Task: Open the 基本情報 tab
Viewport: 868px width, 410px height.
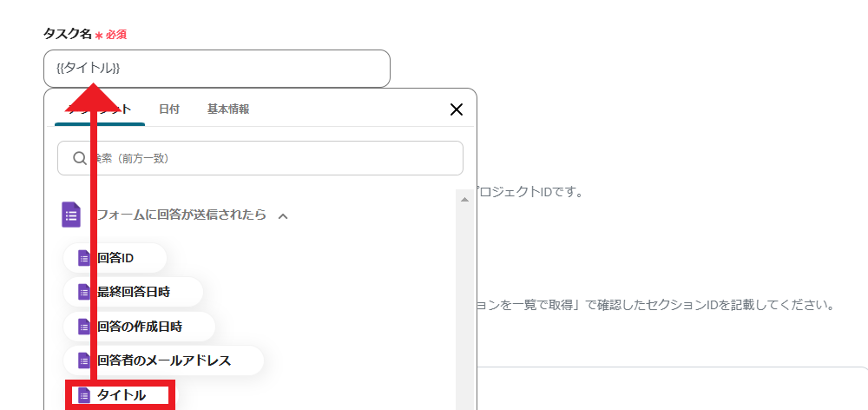Action: (x=228, y=109)
